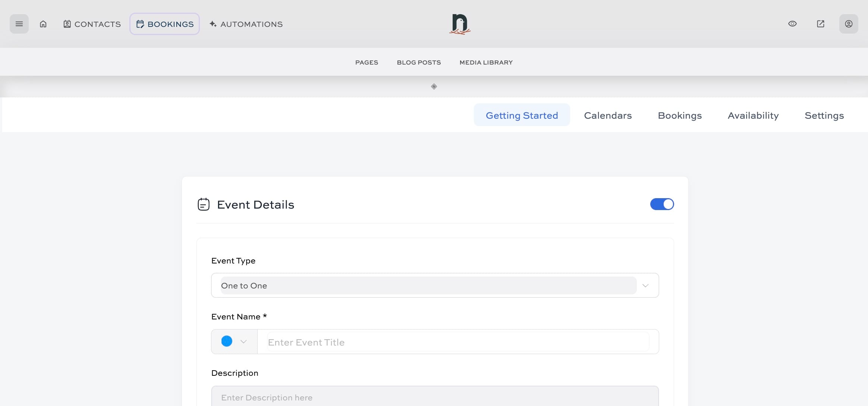Expand the Event Type dropdown chevron
Image resolution: width=868 pixels, height=406 pixels.
click(645, 285)
